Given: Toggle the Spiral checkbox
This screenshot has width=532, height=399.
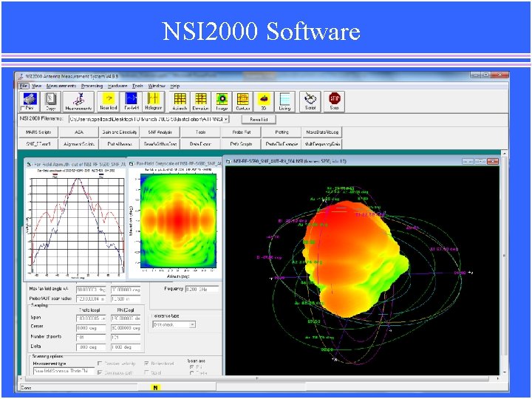Looking at the screenshot, I should (146, 372).
